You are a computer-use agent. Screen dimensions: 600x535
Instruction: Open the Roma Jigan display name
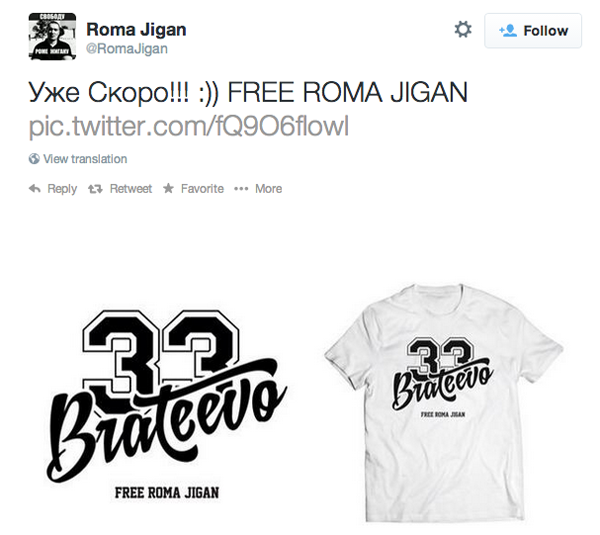(x=136, y=29)
